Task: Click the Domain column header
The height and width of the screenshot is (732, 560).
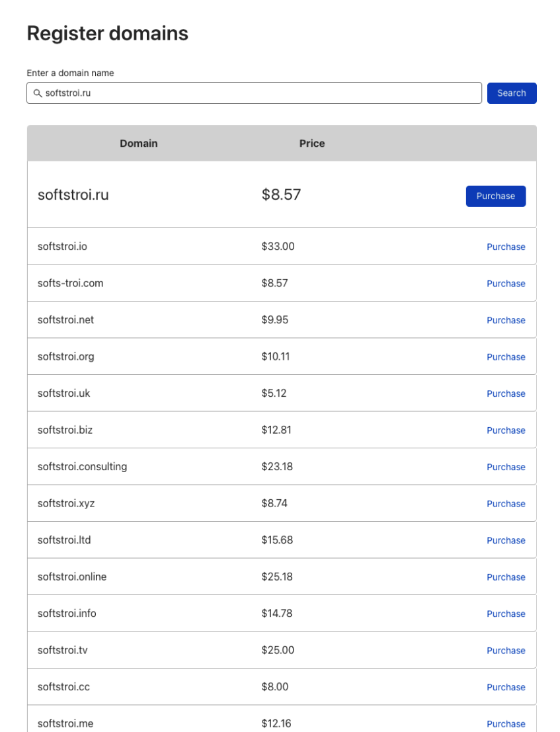Action: [x=139, y=143]
